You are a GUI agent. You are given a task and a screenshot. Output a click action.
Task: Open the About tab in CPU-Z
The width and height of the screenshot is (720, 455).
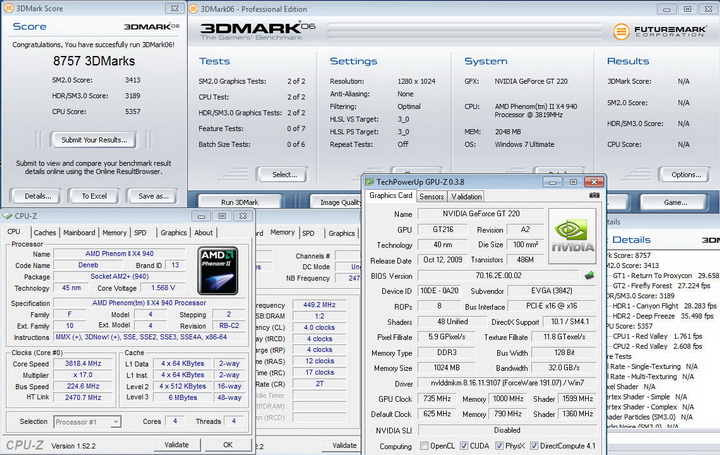click(203, 233)
